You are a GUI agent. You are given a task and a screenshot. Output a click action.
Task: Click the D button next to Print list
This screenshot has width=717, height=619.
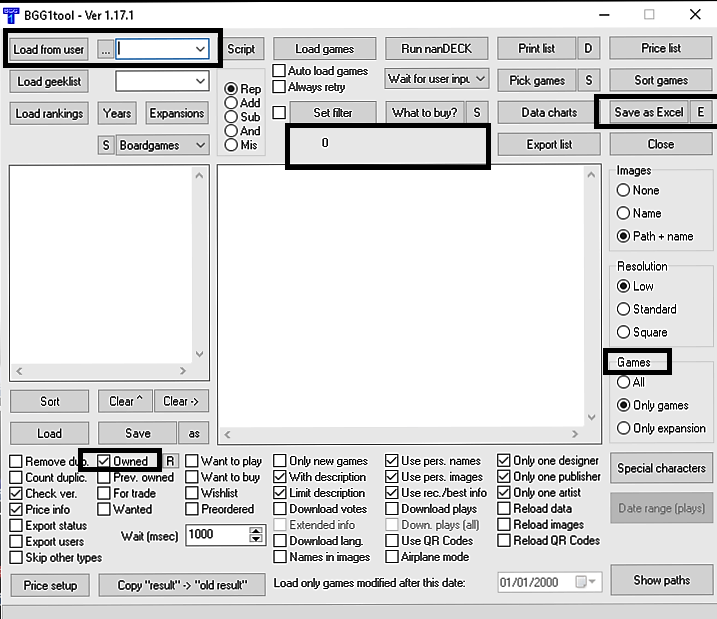click(588, 48)
